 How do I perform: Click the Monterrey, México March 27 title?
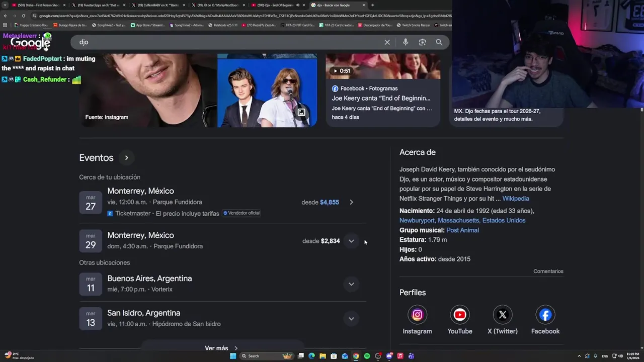[140, 191]
